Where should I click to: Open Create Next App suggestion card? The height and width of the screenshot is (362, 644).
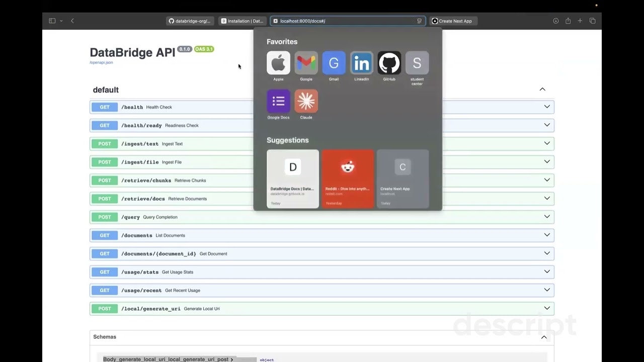403,178
